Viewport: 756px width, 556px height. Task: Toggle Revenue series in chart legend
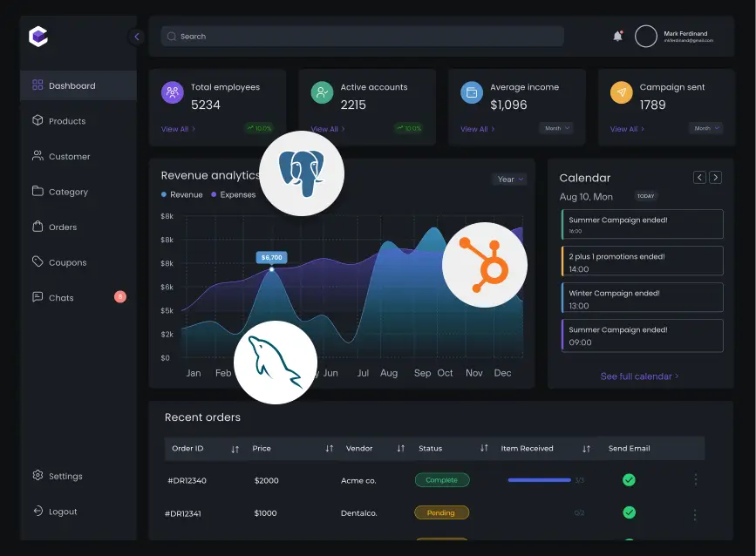click(181, 194)
